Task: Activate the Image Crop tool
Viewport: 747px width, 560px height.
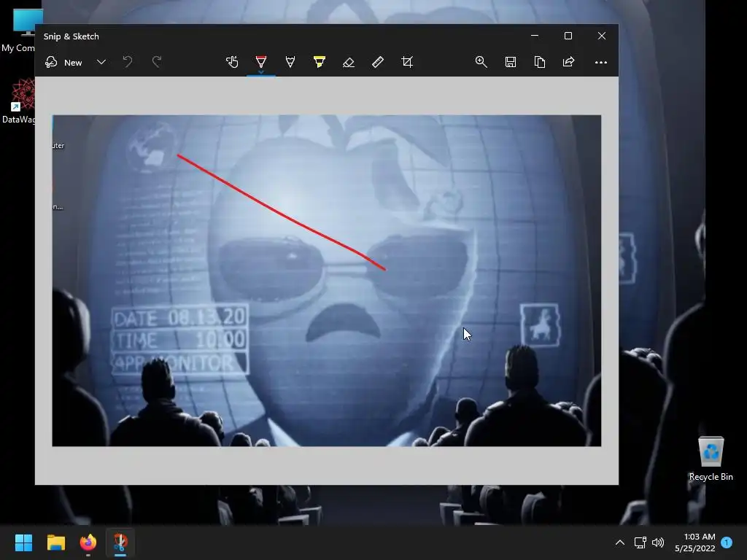Action: coord(407,63)
